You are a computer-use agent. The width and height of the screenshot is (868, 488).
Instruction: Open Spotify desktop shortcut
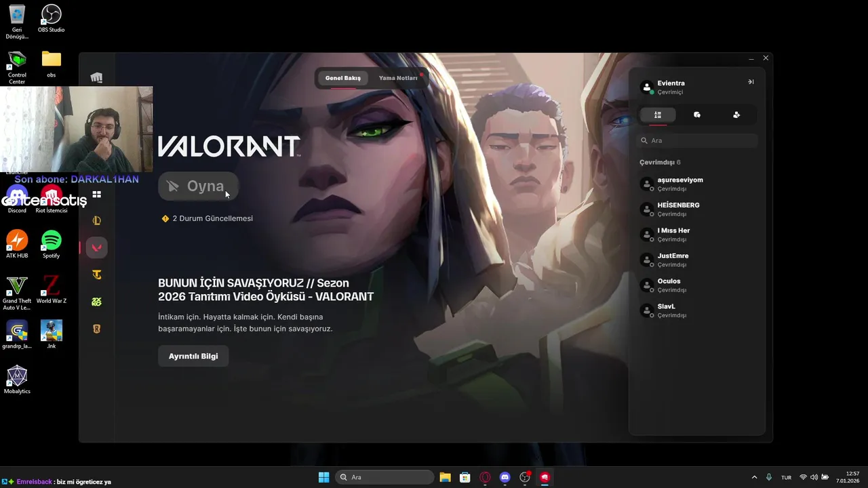52,245
